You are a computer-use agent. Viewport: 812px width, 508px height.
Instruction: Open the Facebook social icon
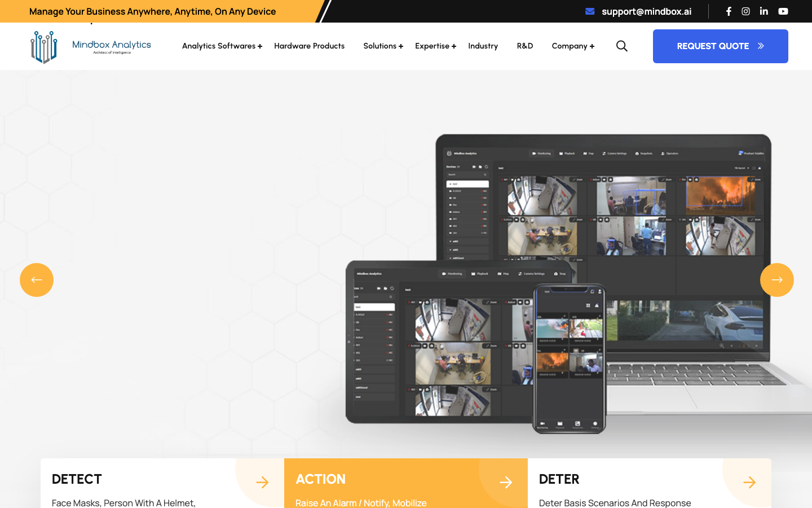point(729,11)
